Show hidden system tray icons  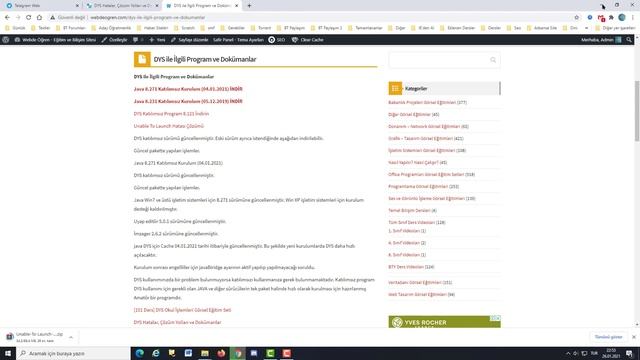(568, 353)
